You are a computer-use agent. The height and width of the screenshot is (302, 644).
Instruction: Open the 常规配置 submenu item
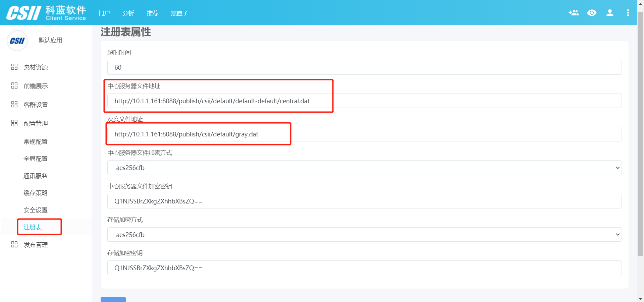click(36, 142)
